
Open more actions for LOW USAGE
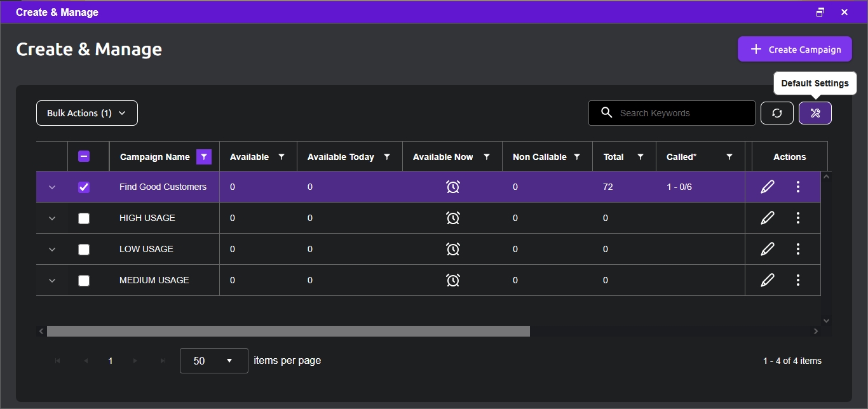(798, 249)
